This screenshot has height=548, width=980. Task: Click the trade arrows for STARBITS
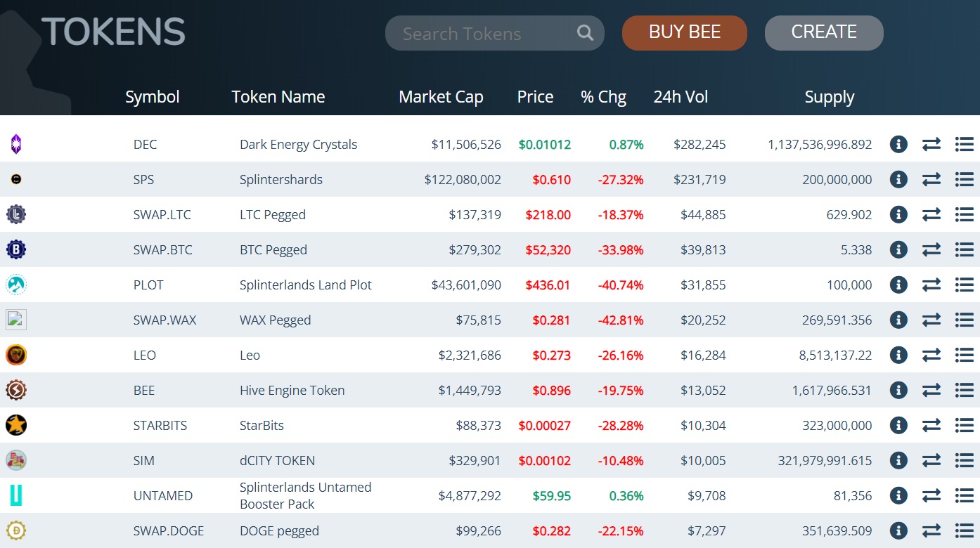[x=931, y=425]
